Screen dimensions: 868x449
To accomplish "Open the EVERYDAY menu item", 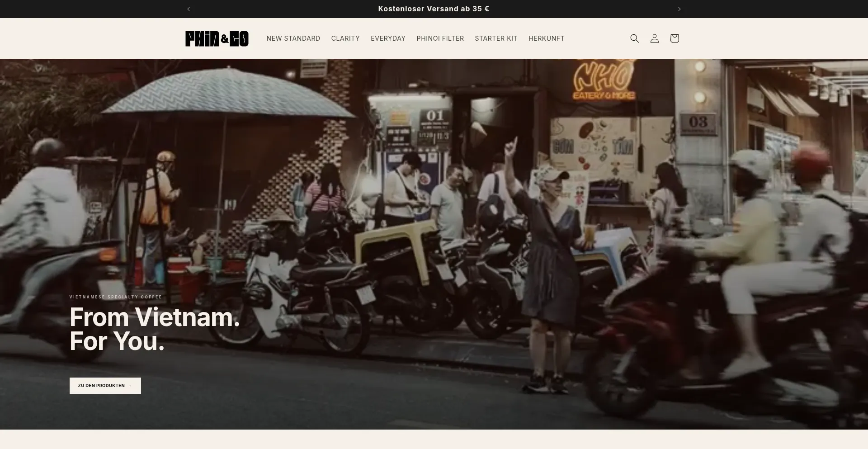I will (x=388, y=38).
